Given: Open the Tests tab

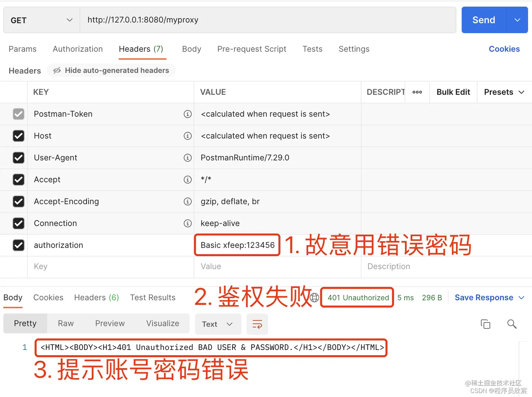Looking at the screenshot, I should tap(312, 49).
